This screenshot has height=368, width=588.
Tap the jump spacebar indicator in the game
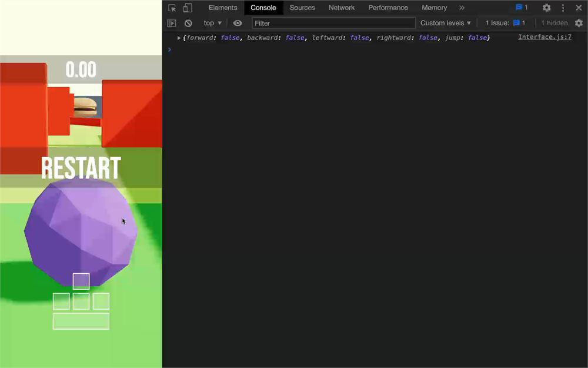81,321
